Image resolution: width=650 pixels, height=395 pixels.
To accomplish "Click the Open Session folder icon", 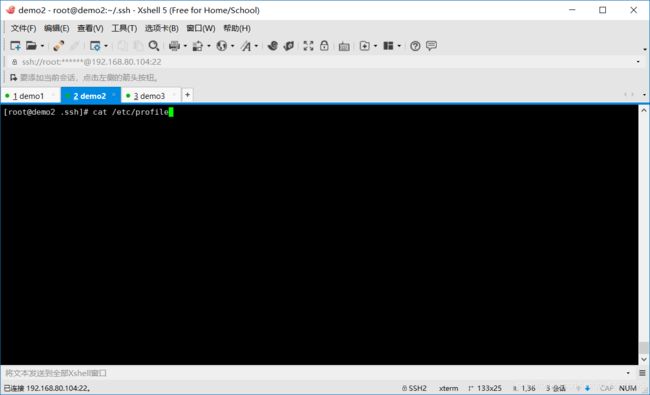I will pyautogui.click(x=32, y=46).
